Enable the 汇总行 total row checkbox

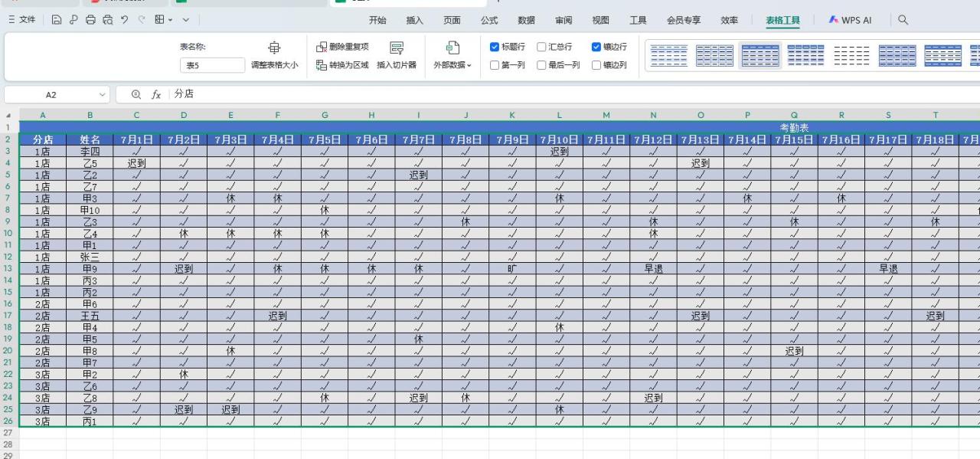[541, 47]
